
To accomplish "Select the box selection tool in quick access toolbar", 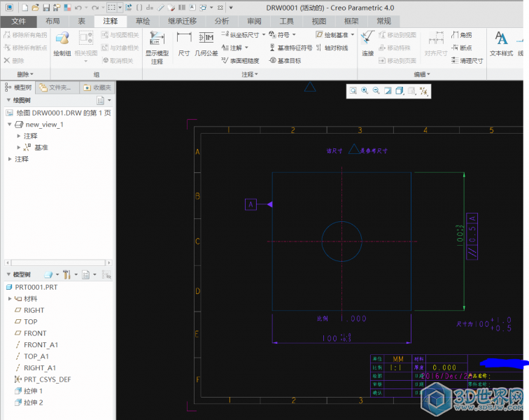I will point(112,8).
